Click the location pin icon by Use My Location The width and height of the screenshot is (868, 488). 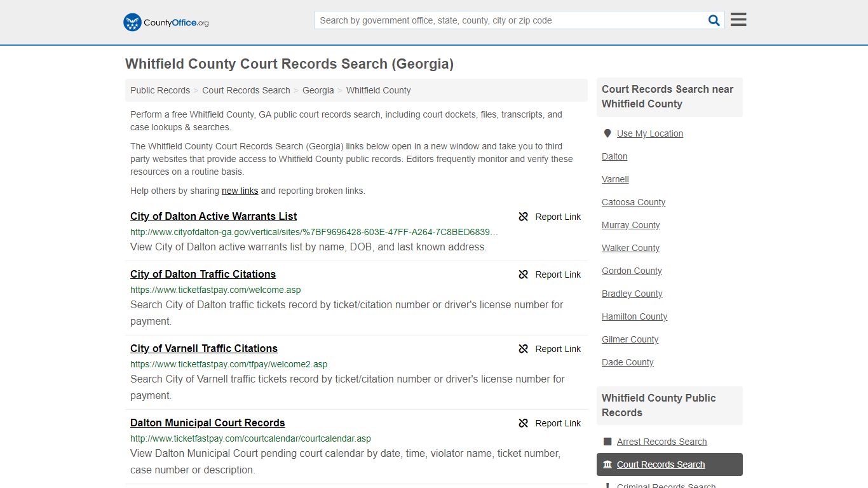607,133
